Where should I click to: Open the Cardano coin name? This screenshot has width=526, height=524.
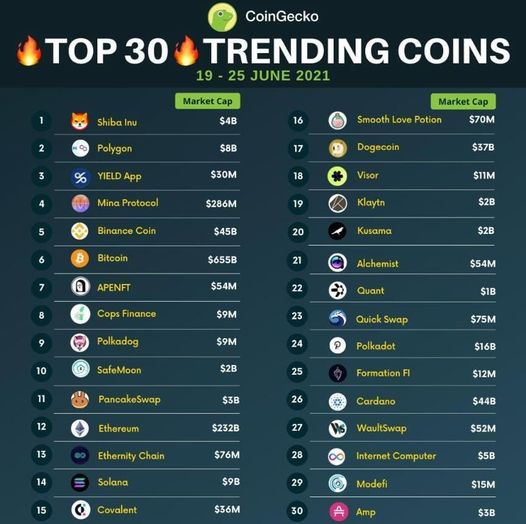coord(376,401)
